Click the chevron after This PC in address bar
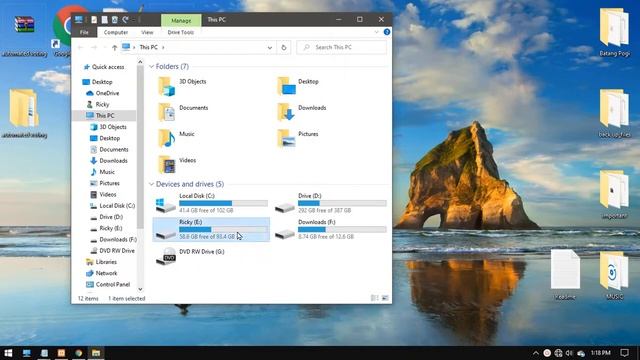 point(163,47)
